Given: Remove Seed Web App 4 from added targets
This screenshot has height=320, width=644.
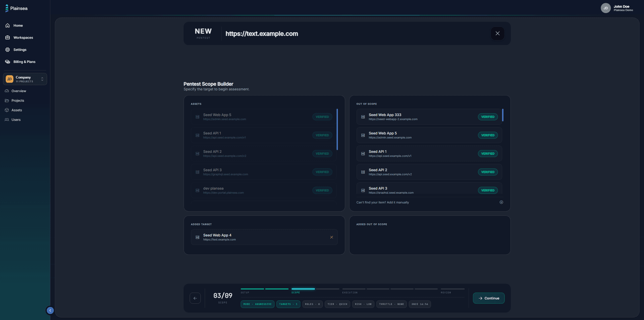Looking at the screenshot, I should [x=331, y=237].
